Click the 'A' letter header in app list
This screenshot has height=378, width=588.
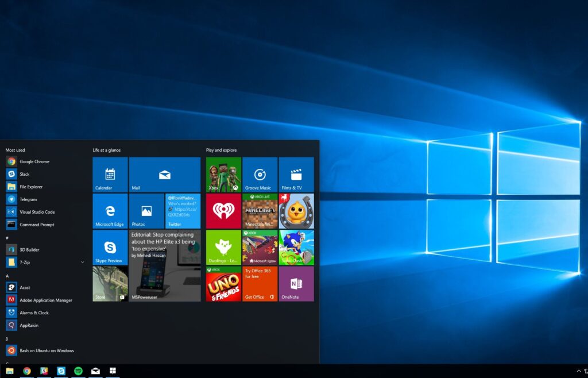pyautogui.click(x=7, y=276)
